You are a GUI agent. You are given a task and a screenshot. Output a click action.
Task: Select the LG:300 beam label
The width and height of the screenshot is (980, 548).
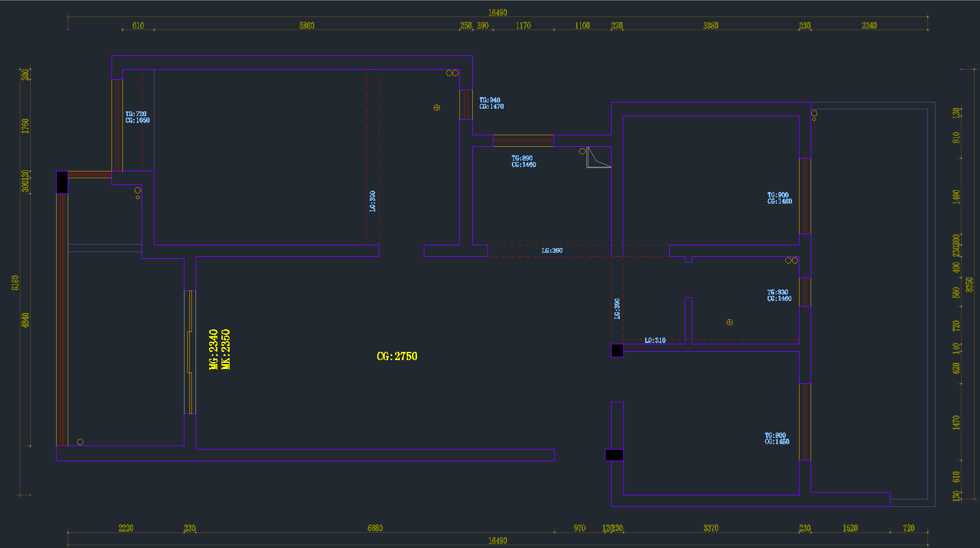point(372,201)
